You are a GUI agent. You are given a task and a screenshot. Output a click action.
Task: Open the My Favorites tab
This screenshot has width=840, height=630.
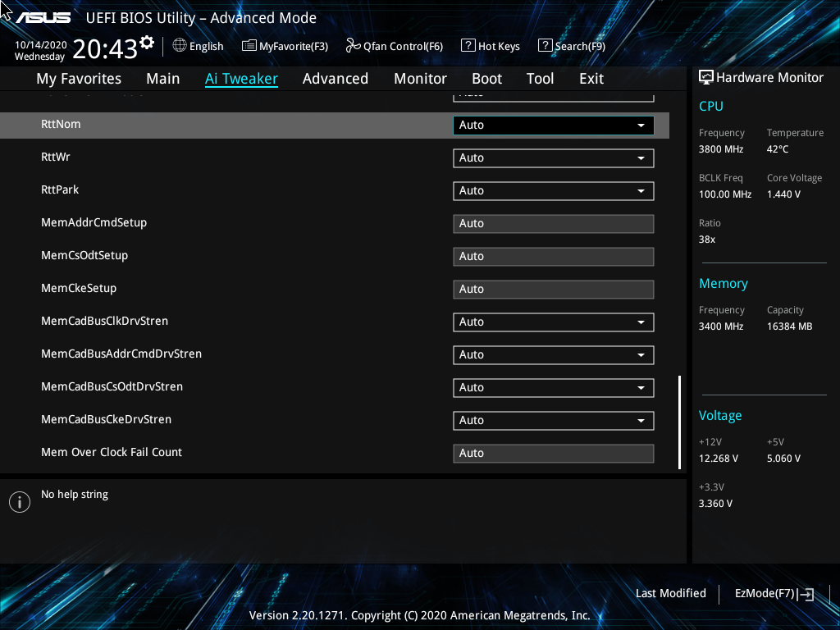pyautogui.click(x=79, y=79)
